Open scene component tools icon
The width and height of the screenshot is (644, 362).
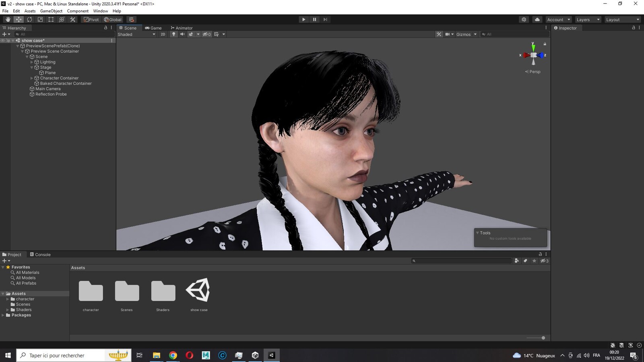(x=439, y=34)
